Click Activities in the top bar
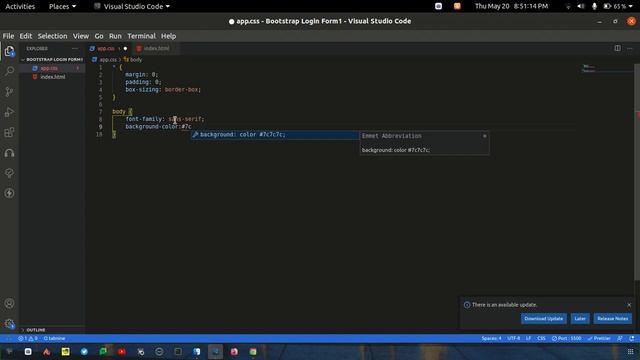The height and width of the screenshot is (360, 640). click(20, 7)
